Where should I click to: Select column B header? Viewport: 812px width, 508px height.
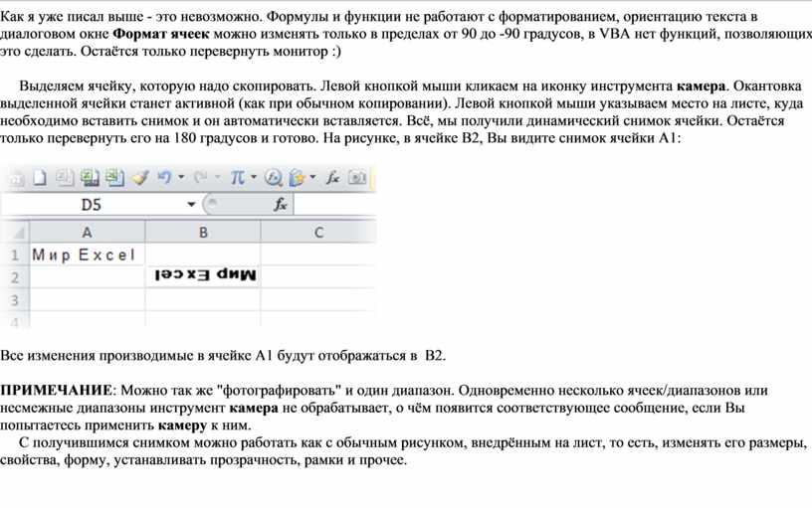[x=203, y=233]
